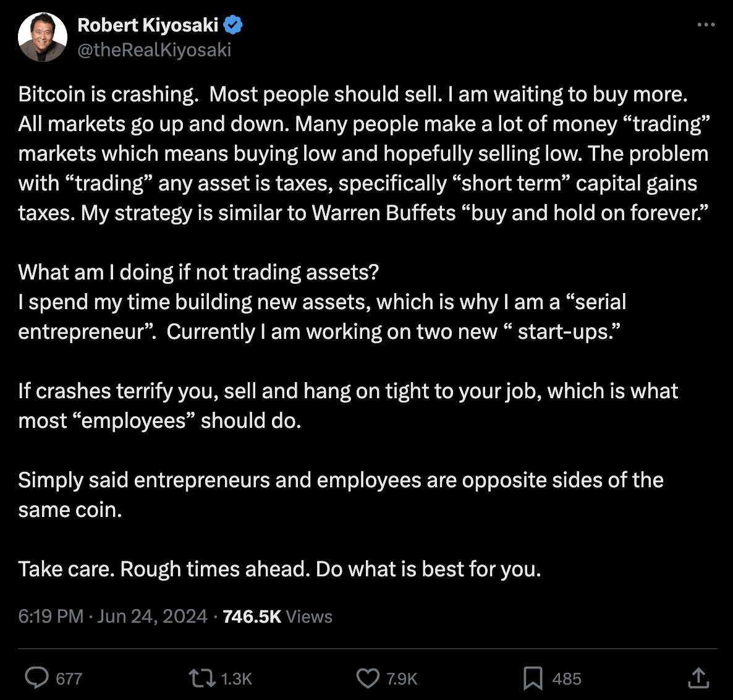Screen dimensions: 733x700
Task: Open the 746.5K Views count
Action: click(277, 617)
